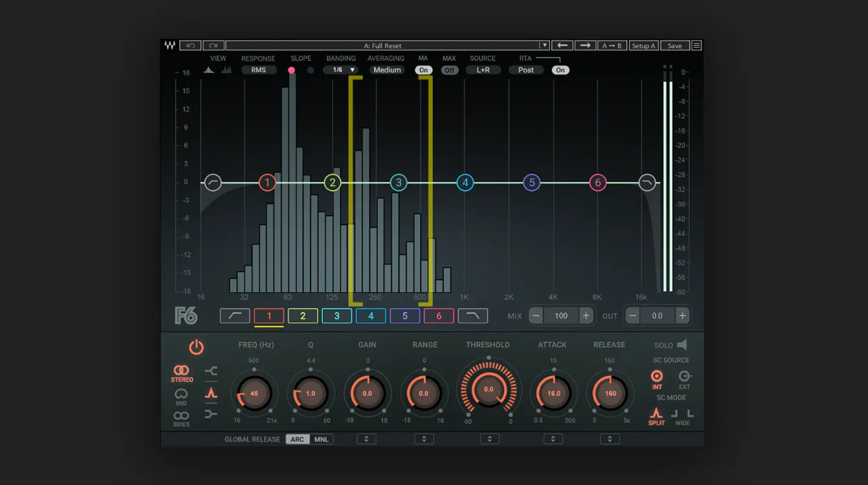The image size is (868, 485).
Task: Set processing mode to SIDES
Action: pyautogui.click(x=181, y=419)
